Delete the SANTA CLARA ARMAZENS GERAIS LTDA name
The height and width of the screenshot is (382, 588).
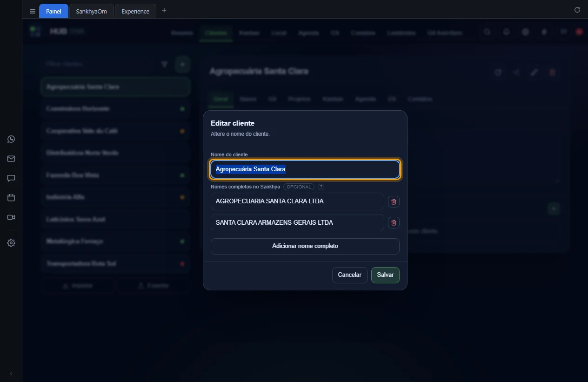coord(394,223)
